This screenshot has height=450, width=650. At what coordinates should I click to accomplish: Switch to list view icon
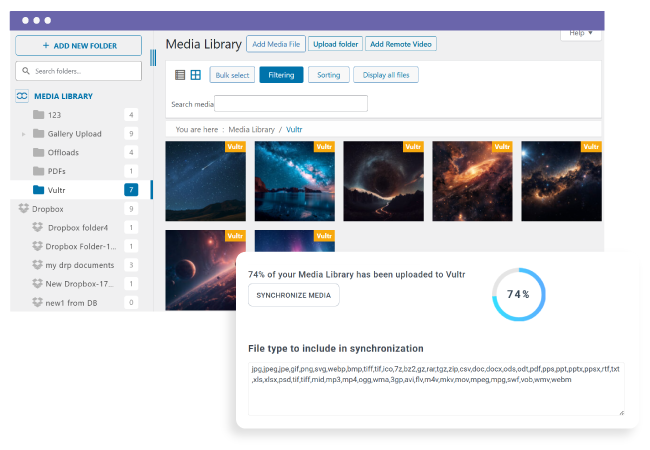pos(180,75)
